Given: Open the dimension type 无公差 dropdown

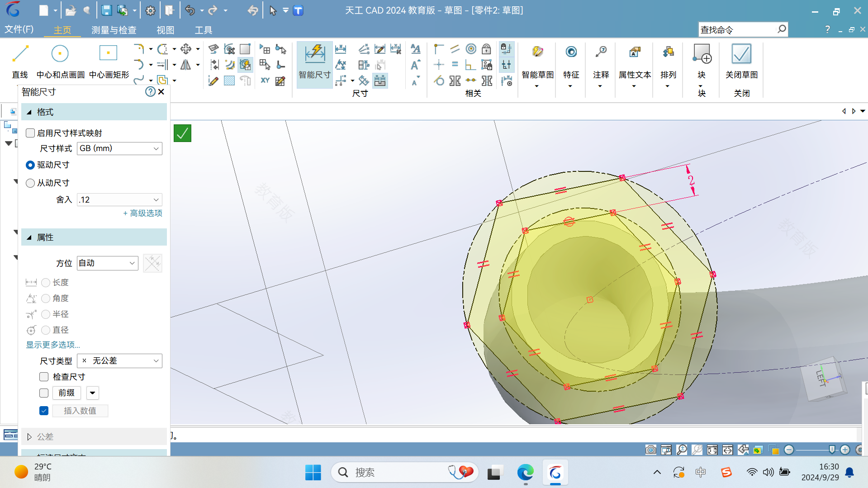Looking at the screenshot, I should point(119,361).
